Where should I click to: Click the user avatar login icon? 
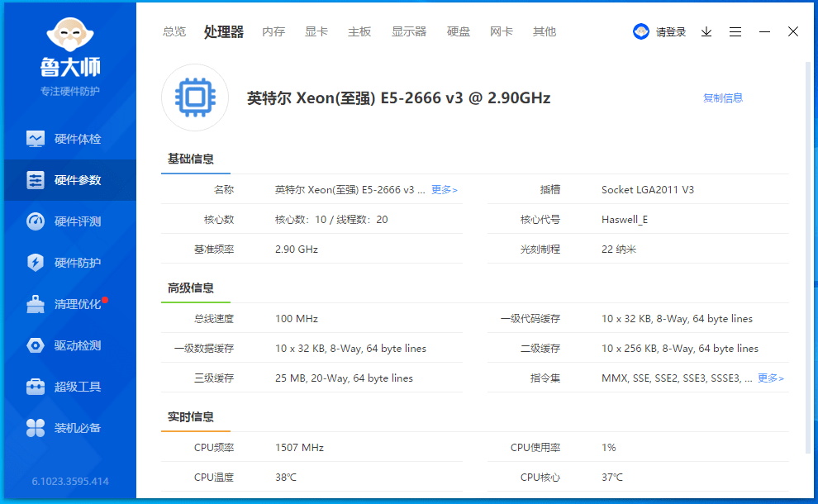tap(640, 32)
